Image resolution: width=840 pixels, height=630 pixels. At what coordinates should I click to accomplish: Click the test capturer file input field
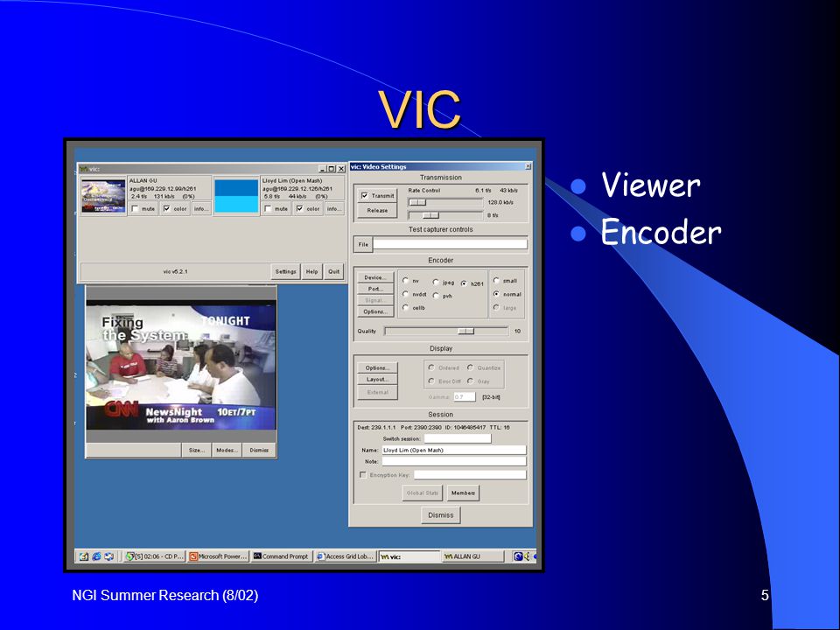[x=450, y=244]
